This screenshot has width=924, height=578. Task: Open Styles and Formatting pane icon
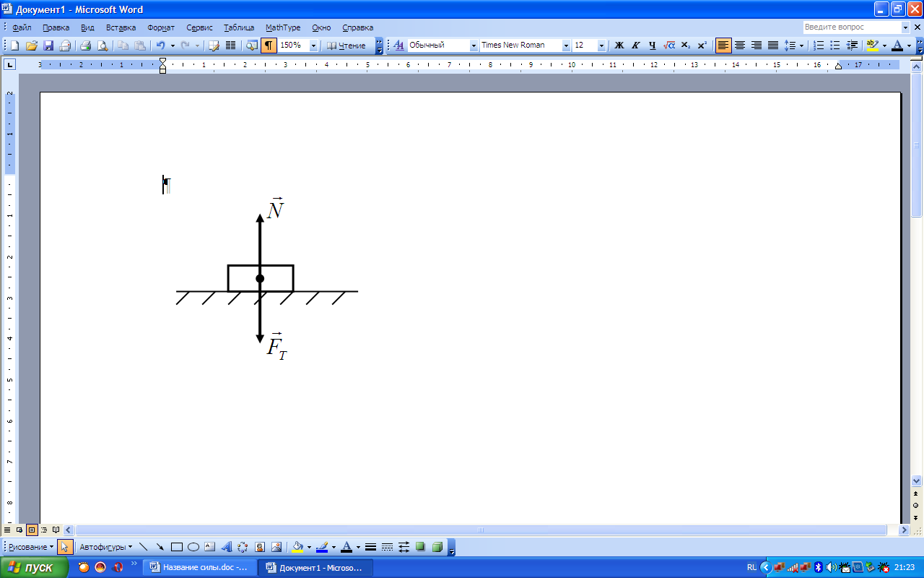pyautogui.click(x=398, y=46)
